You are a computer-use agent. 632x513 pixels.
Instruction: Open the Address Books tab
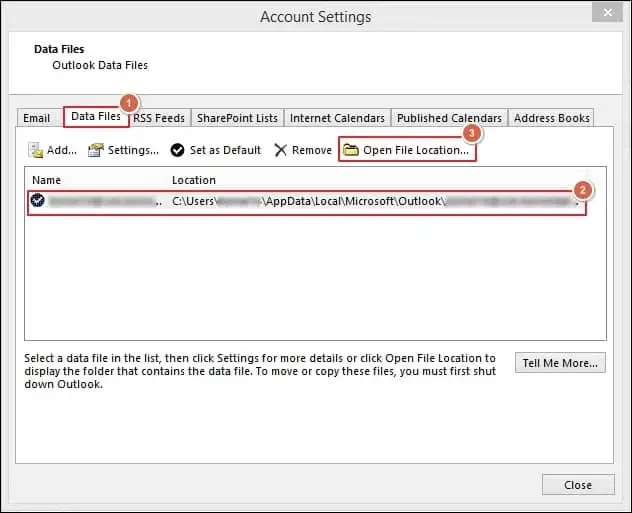tap(551, 118)
